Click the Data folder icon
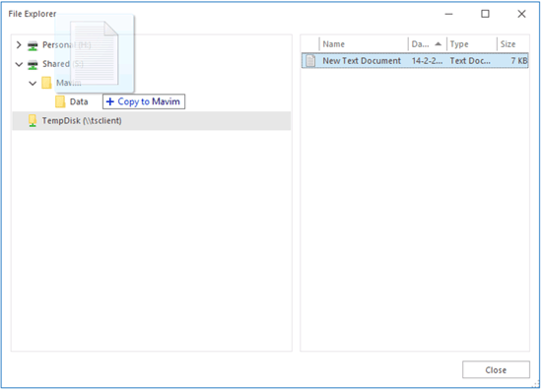 (x=60, y=101)
